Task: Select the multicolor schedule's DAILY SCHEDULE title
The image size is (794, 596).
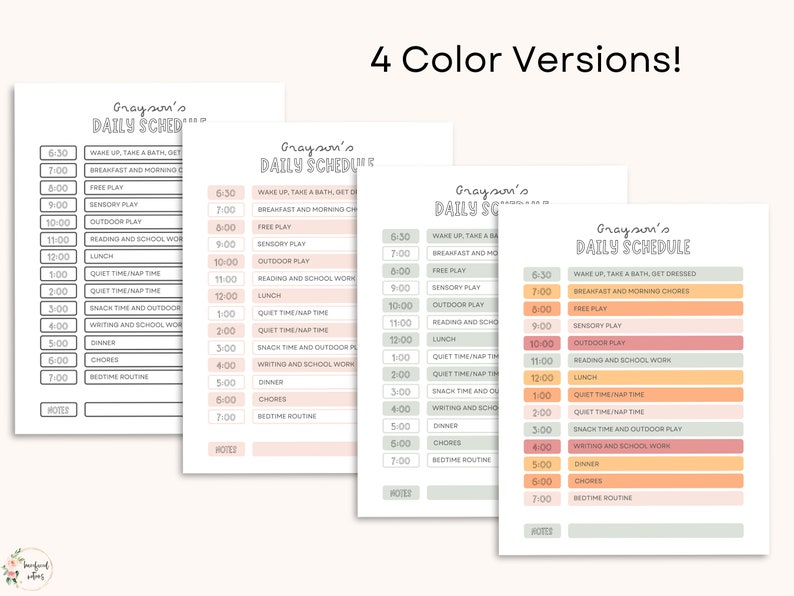Action: tap(633, 247)
